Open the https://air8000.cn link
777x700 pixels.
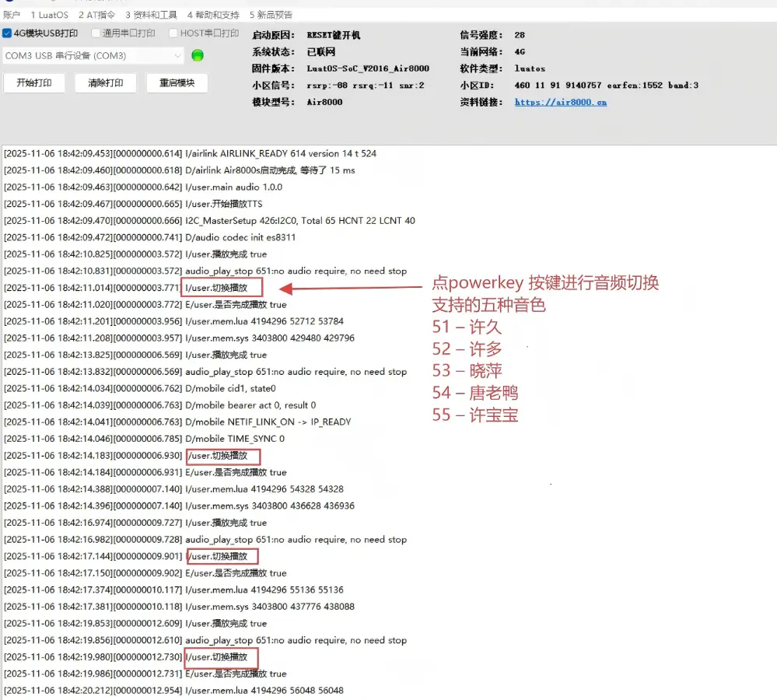(x=561, y=102)
